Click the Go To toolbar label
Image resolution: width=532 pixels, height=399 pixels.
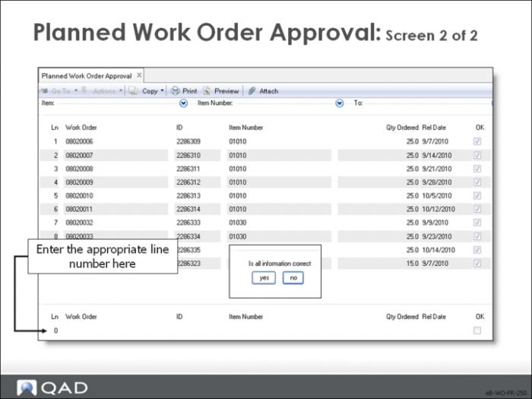(x=61, y=91)
